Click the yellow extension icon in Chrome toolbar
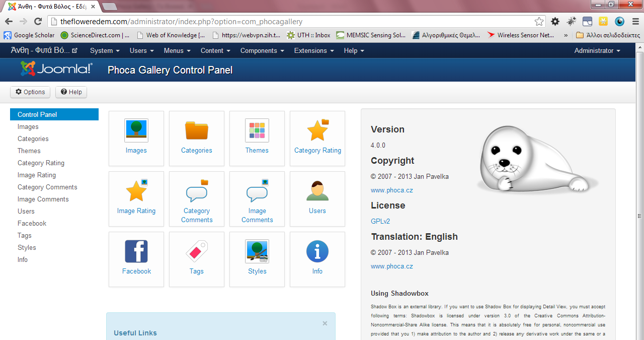Image resolution: width=644 pixels, height=340 pixels. 603,21
